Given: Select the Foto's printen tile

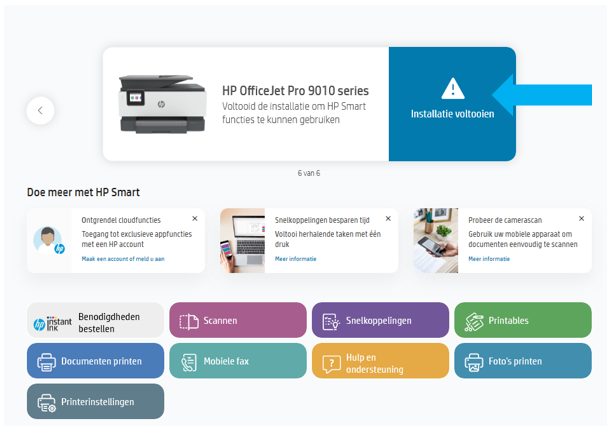Looking at the screenshot, I should coord(522,361).
